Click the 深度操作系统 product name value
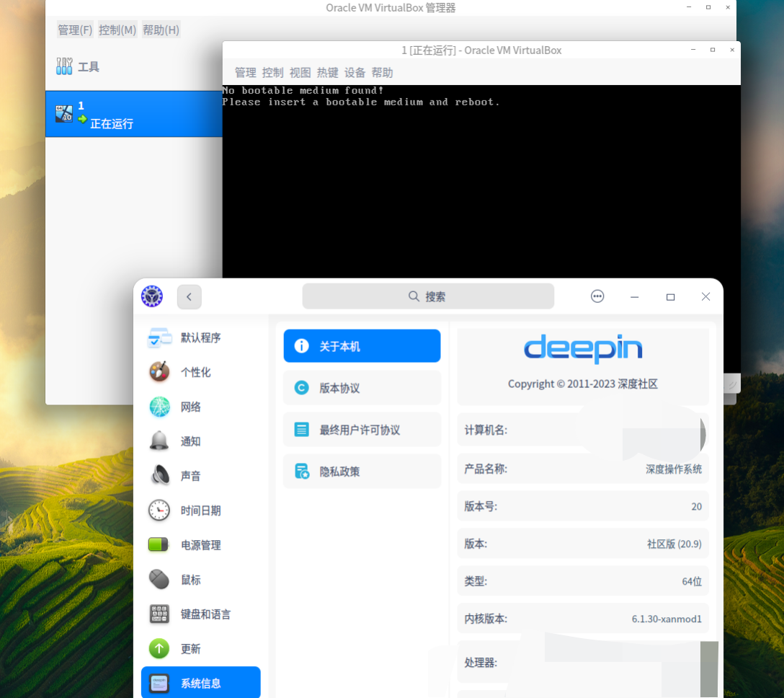The height and width of the screenshot is (698, 784). (x=674, y=469)
